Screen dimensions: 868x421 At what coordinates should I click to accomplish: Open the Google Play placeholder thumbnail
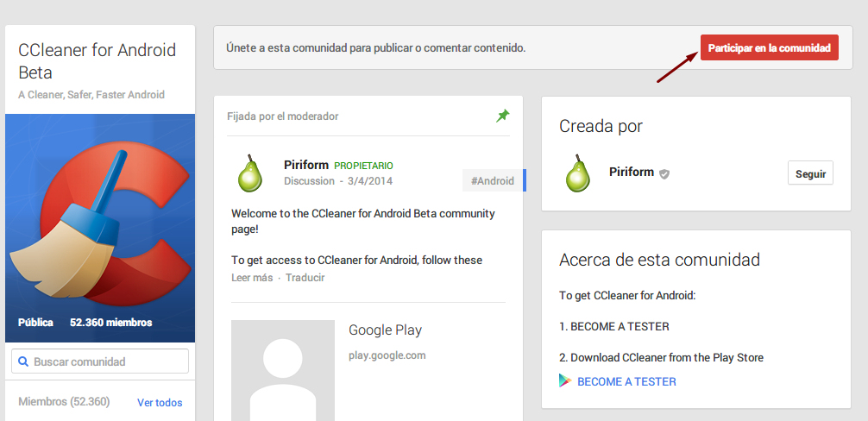(283, 370)
